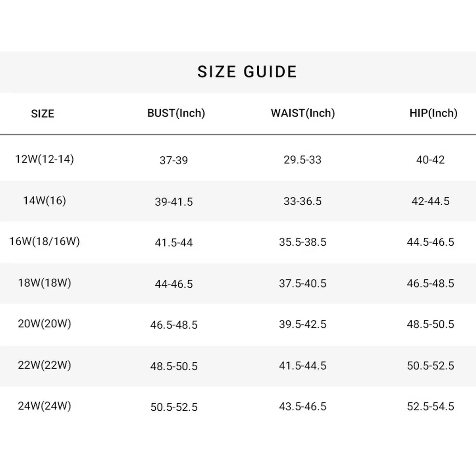Click the 12W(12-14) size row label

(44, 159)
